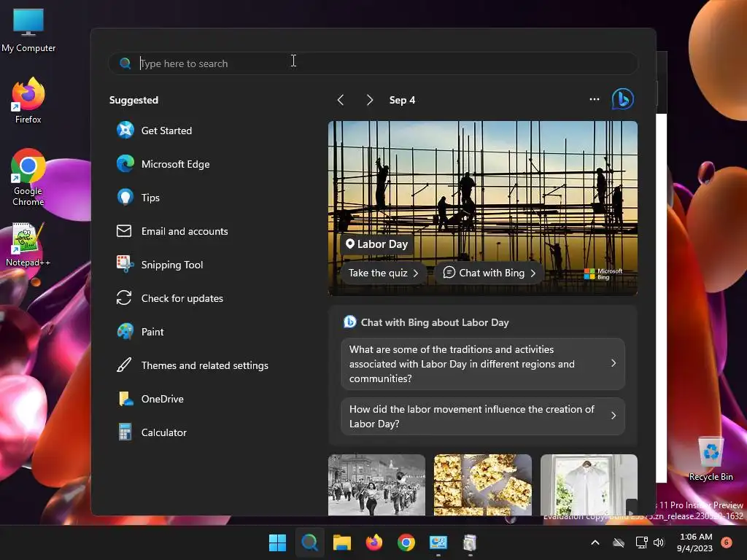This screenshot has width=747, height=560.
Task: Click the Bing chat icon
Action: [622, 99]
